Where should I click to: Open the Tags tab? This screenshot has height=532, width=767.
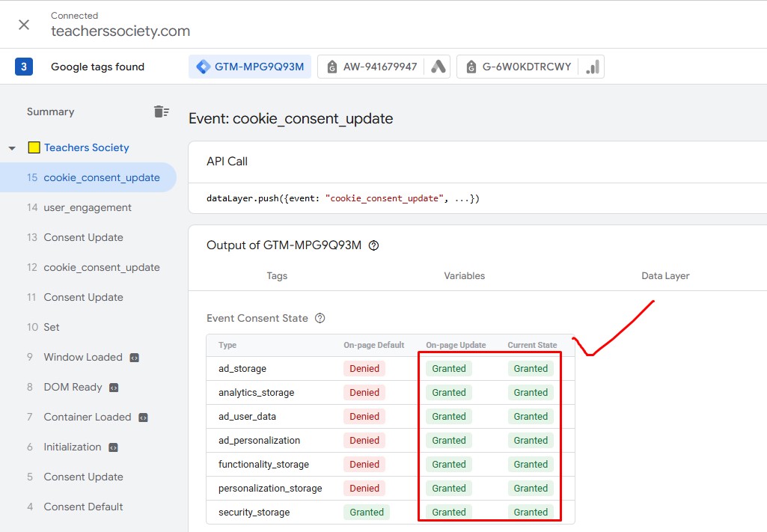click(x=277, y=276)
